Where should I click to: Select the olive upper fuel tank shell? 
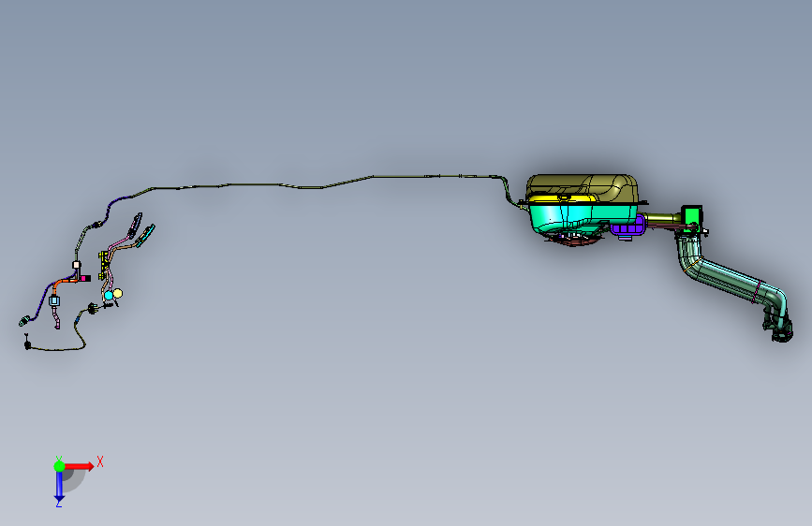(583, 186)
